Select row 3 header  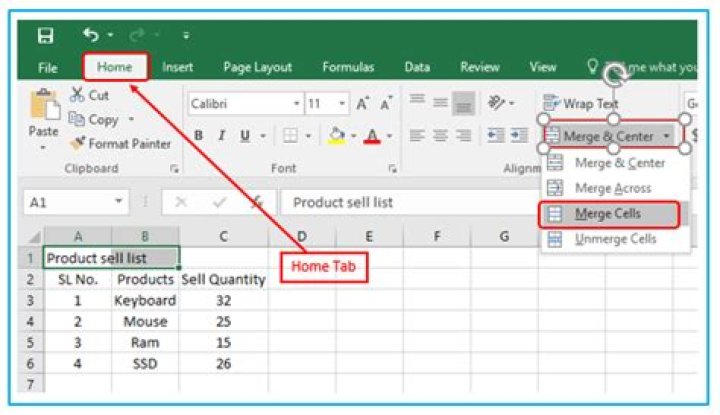tap(30, 301)
